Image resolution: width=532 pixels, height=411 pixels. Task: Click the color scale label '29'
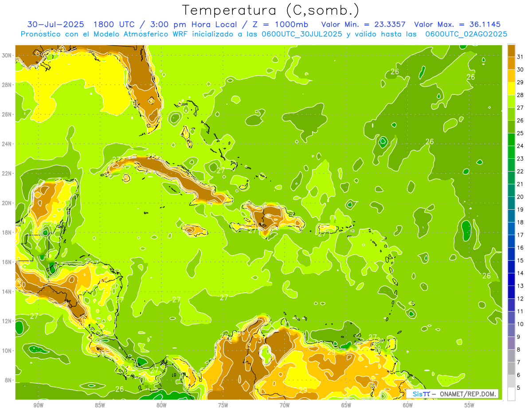pyautogui.click(x=520, y=82)
